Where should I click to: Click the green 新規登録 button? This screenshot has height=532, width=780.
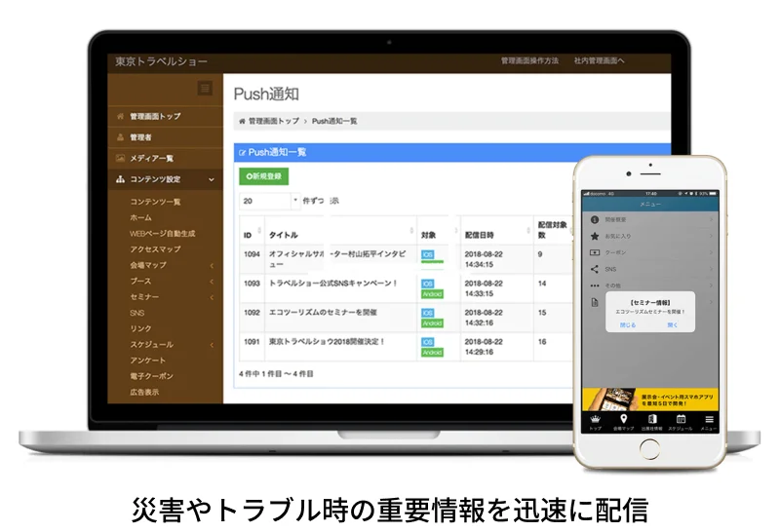coord(263,176)
